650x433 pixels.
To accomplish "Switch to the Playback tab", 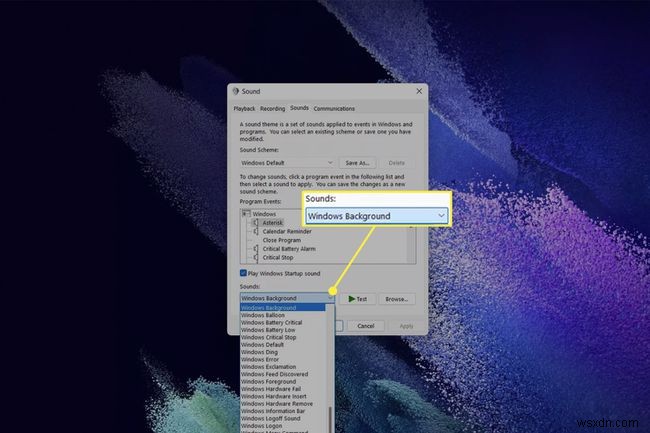I will (x=244, y=109).
